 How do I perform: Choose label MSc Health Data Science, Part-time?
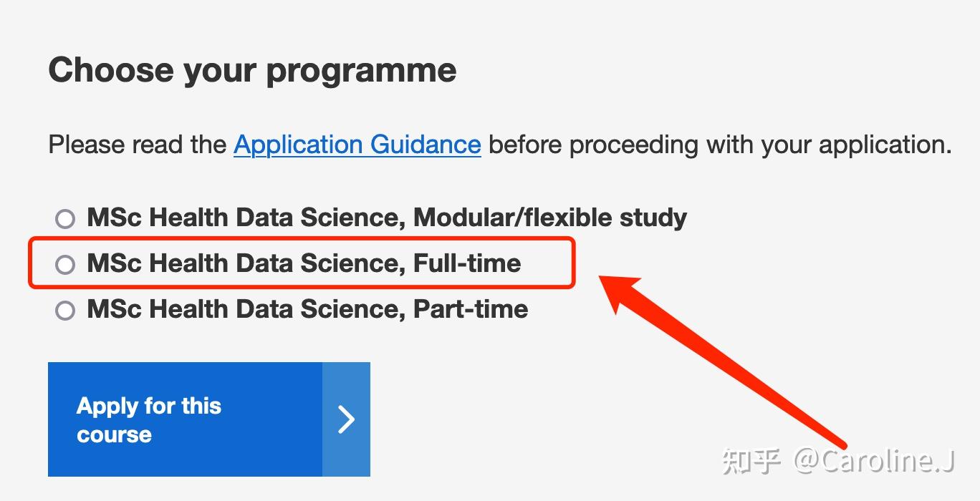307,309
